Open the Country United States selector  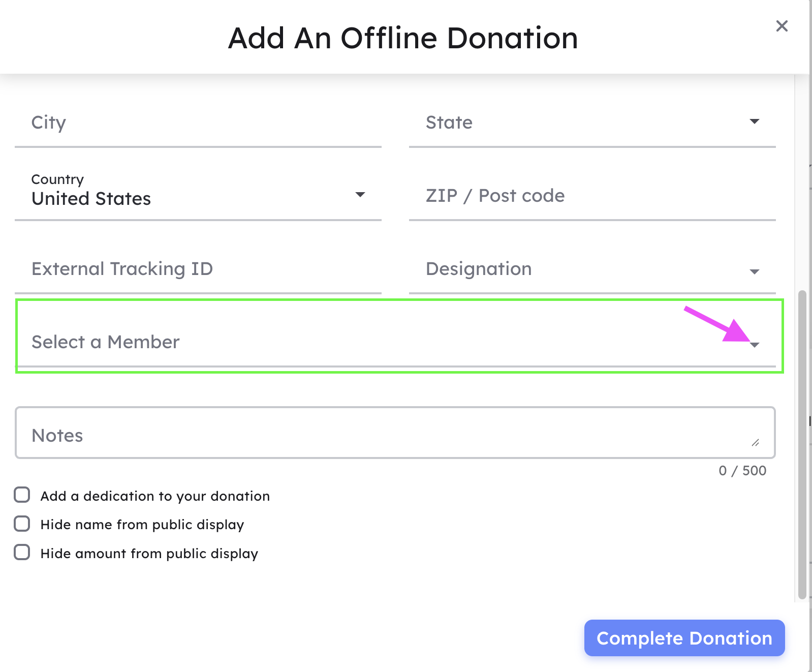[x=198, y=196]
